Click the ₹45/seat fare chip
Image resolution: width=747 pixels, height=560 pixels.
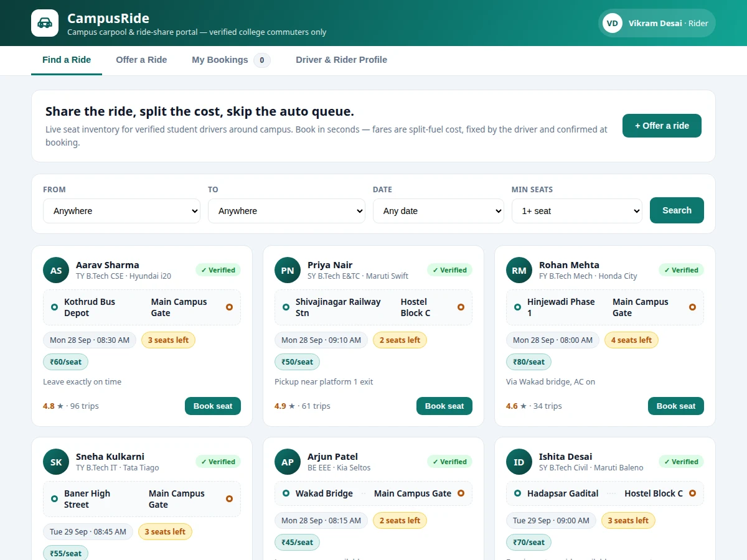(297, 543)
